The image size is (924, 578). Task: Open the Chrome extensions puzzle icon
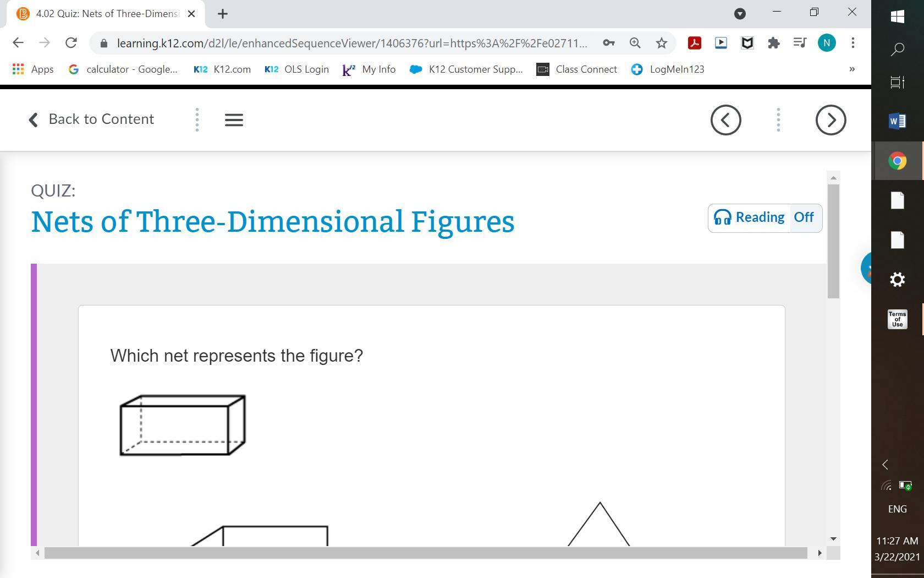click(x=774, y=43)
